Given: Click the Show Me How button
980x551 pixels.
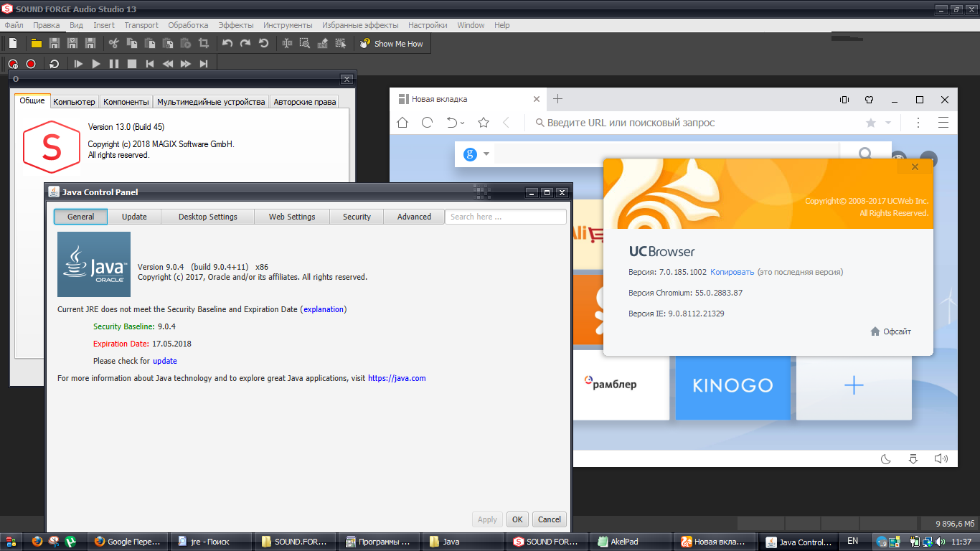Looking at the screenshot, I should click(392, 44).
